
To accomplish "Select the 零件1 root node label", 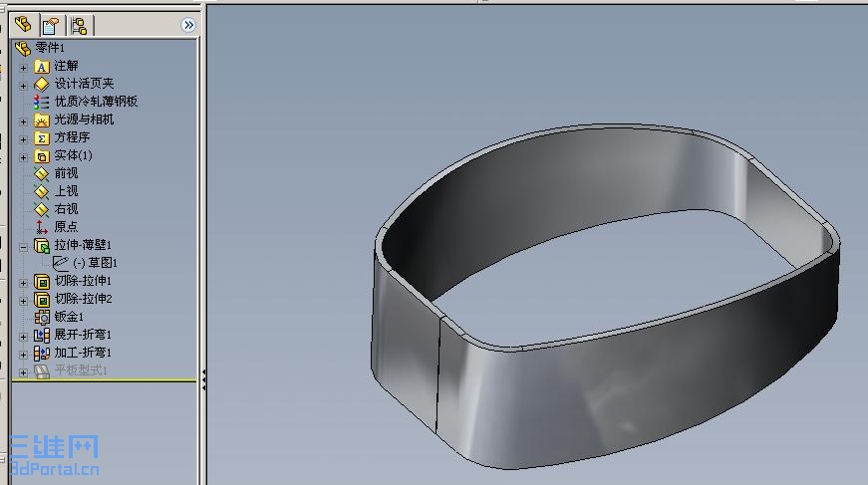I will 50,48.
